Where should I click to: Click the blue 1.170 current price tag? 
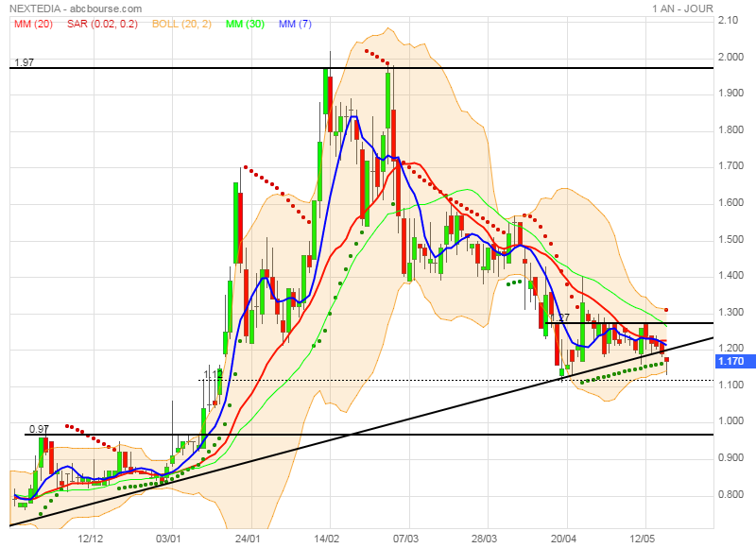tap(735, 362)
